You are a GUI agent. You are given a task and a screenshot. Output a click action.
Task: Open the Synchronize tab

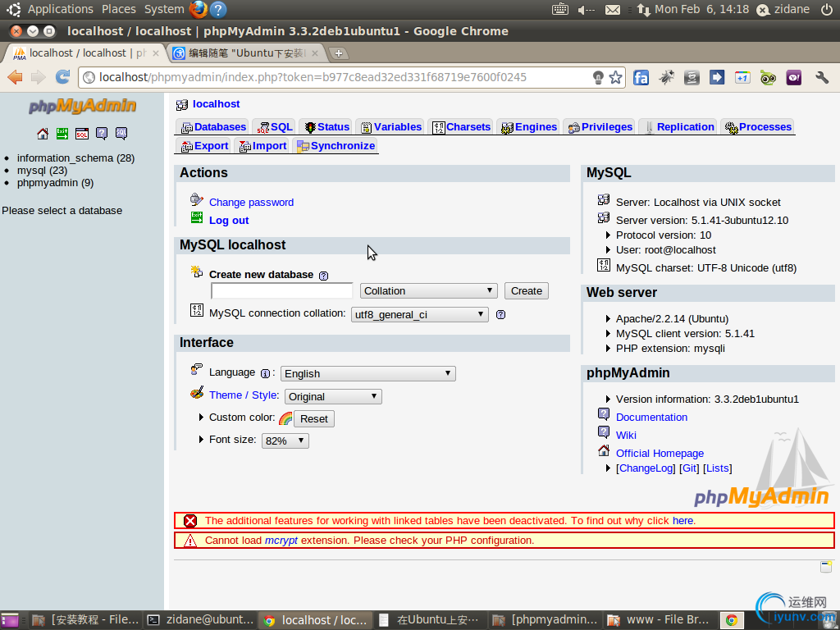point(336,146)
